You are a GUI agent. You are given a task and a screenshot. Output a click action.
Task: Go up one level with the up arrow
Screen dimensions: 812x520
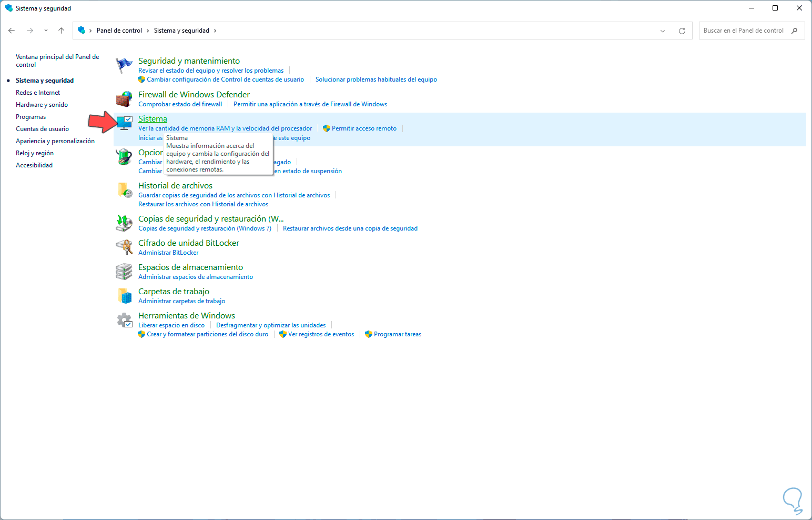[x=62, y=31]
